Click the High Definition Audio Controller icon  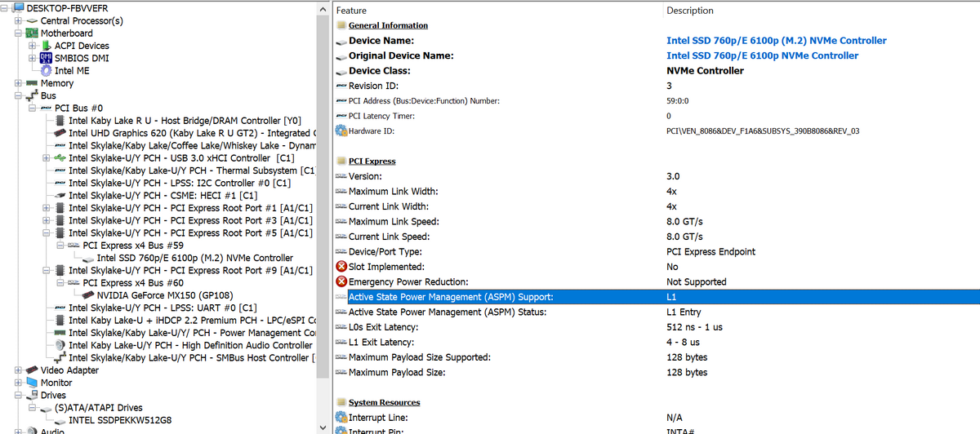coord(60,345)
